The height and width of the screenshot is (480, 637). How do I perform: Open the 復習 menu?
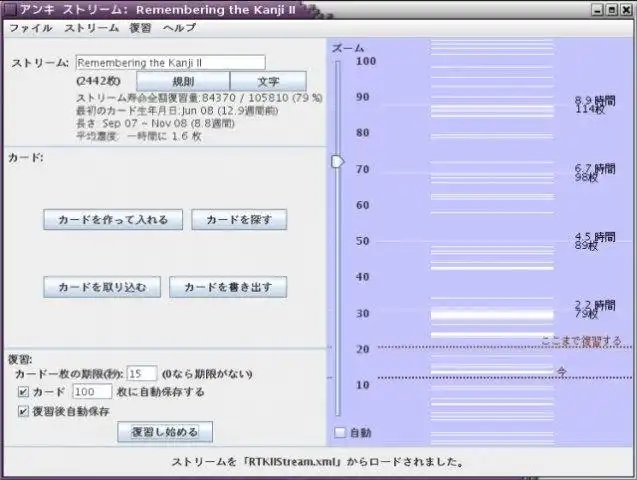click(x=140, y=28)
